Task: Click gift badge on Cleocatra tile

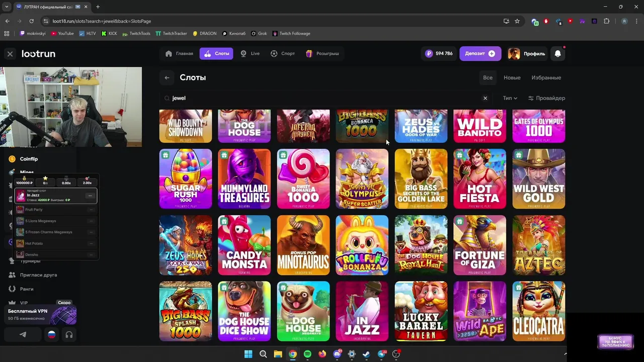Action: pyautogui.click(x=519, y=288)
